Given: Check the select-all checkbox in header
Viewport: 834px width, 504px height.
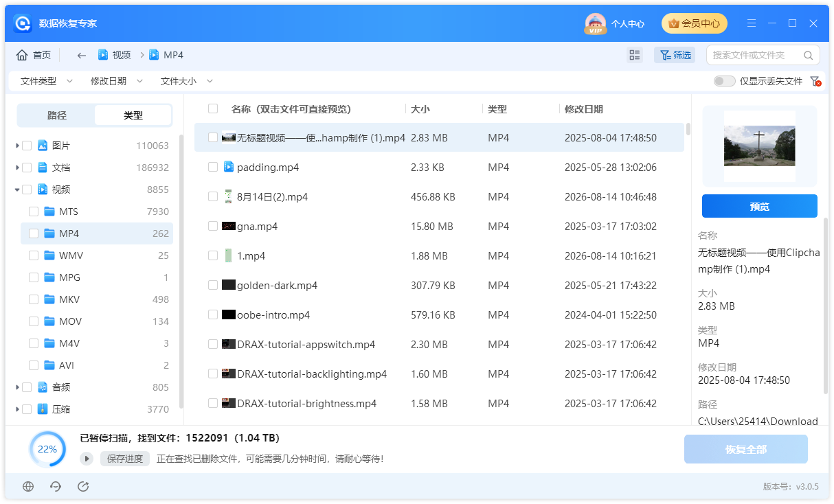Looking at the screenshot, I should [213, 108].
